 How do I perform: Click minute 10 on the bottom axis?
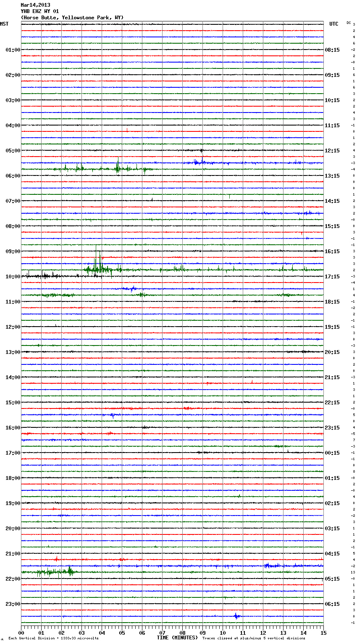(x=223, y=633)
